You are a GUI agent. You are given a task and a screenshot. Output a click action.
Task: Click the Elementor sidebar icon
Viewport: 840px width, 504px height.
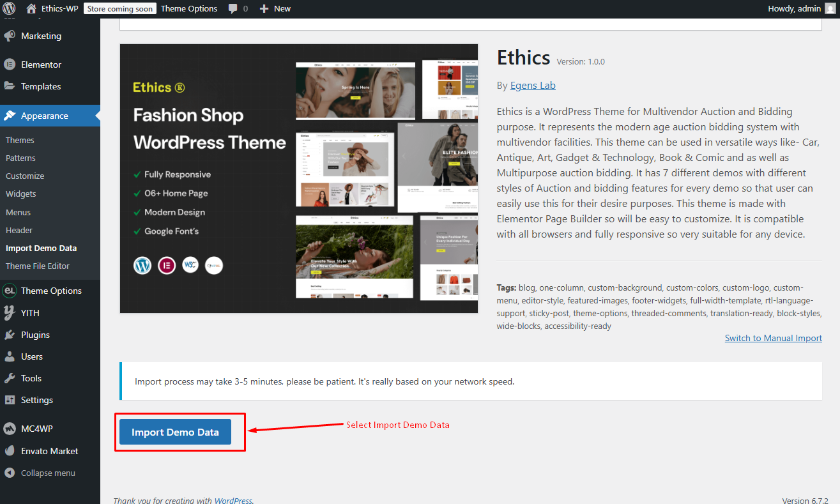pyautogui.click(x=10, y=65)
